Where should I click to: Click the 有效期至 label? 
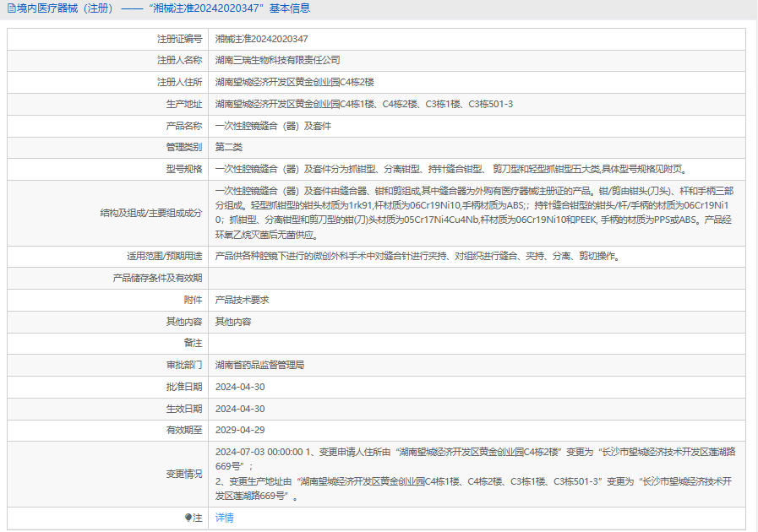coord(184,430)
